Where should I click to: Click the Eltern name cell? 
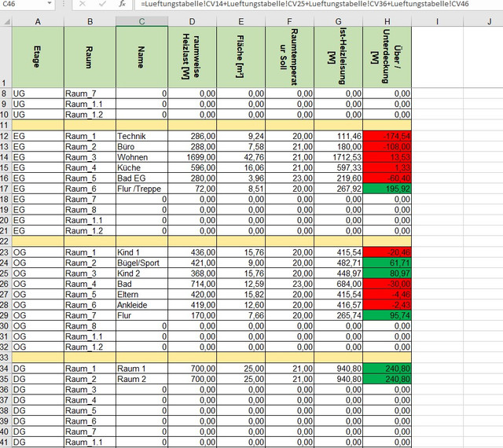coord(141,294)
